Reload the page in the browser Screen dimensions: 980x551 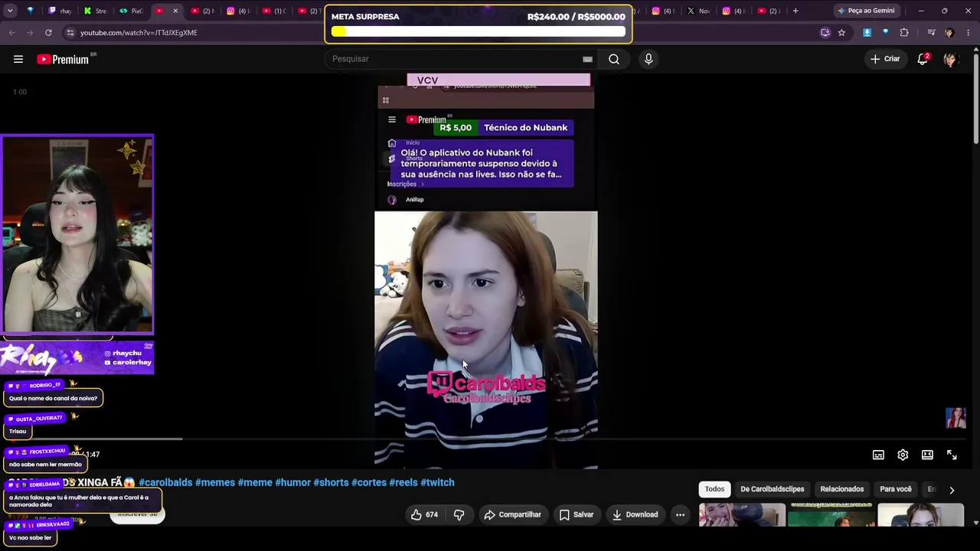click(48, 33)
